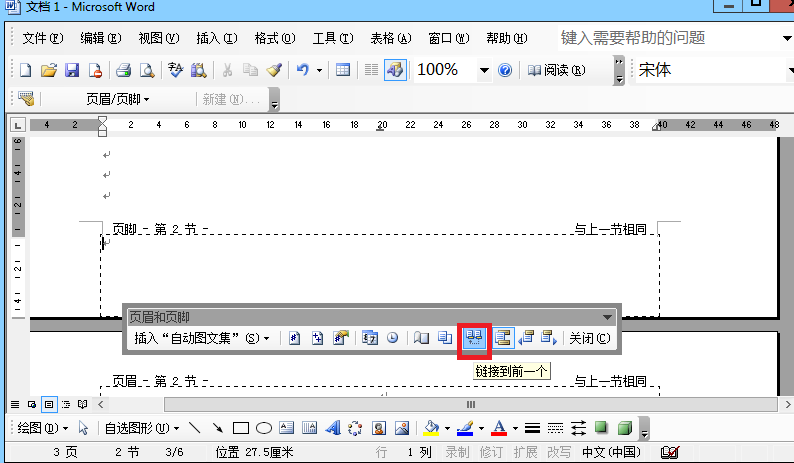This screenshot has width=794, height=463.
Task: Open the 100% zoom dropdown
Action: point(484,70)
